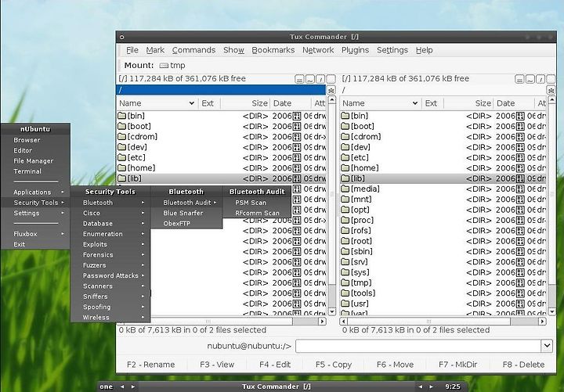This screenshot has height=392, width=564.
Task: Click the [mnt] folder icon in right panel
Action: [345, 199]
